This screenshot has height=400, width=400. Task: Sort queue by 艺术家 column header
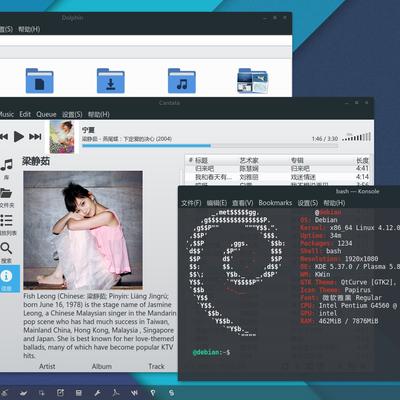[x=249, y=160]
